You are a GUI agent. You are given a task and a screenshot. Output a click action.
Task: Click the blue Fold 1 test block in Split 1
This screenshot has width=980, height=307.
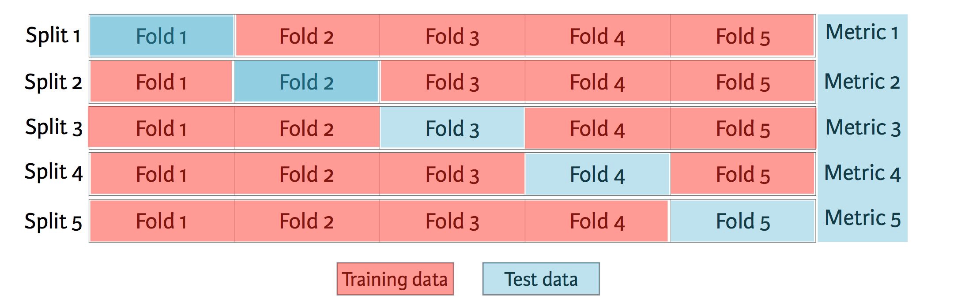point(162,36)
